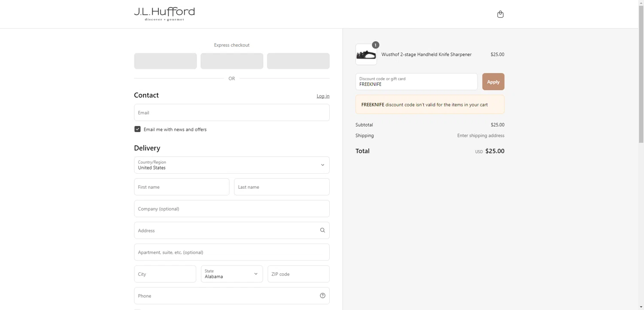644x310 pixels.
Task: Open the shopping bag cart icon
Action: click(500, 14)
